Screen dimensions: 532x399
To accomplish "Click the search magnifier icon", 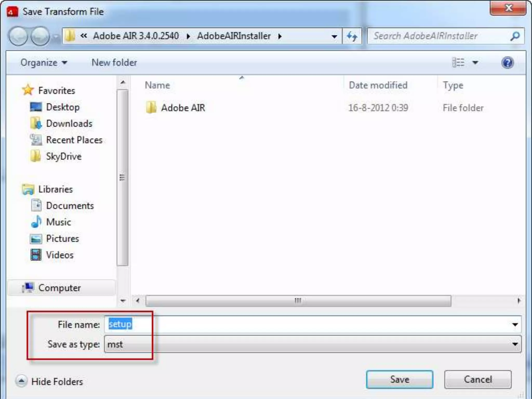I will [x=515, y=36].
